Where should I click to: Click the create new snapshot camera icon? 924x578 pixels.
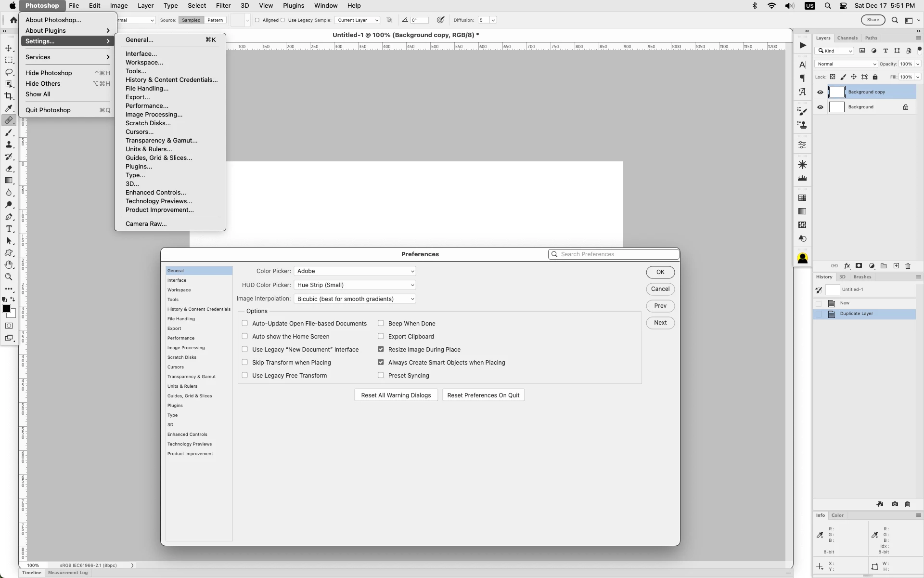[x=895, y=504]
